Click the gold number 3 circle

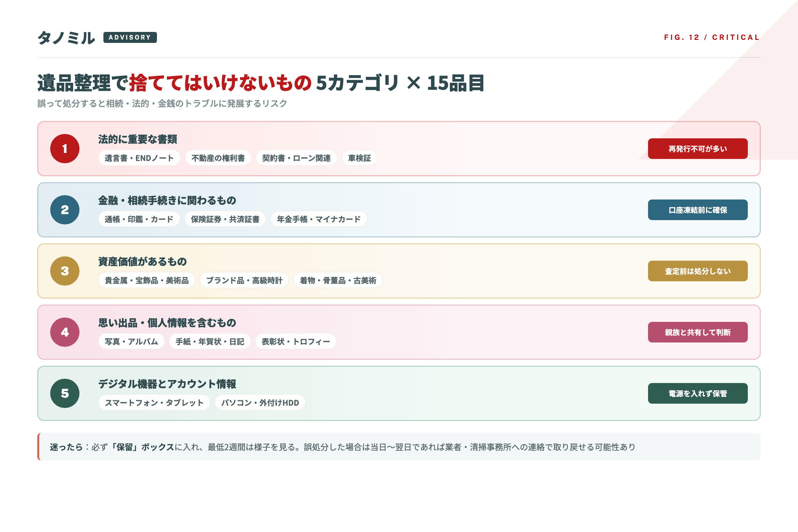coord(65,271)
